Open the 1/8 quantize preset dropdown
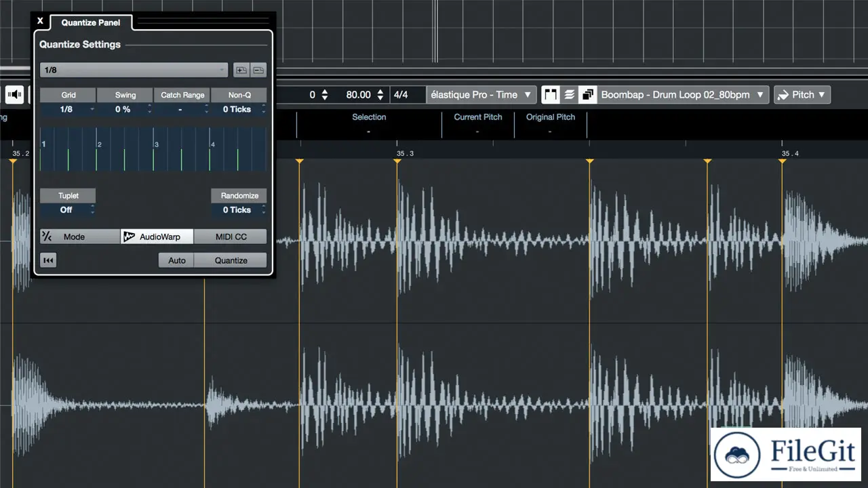 134,70
